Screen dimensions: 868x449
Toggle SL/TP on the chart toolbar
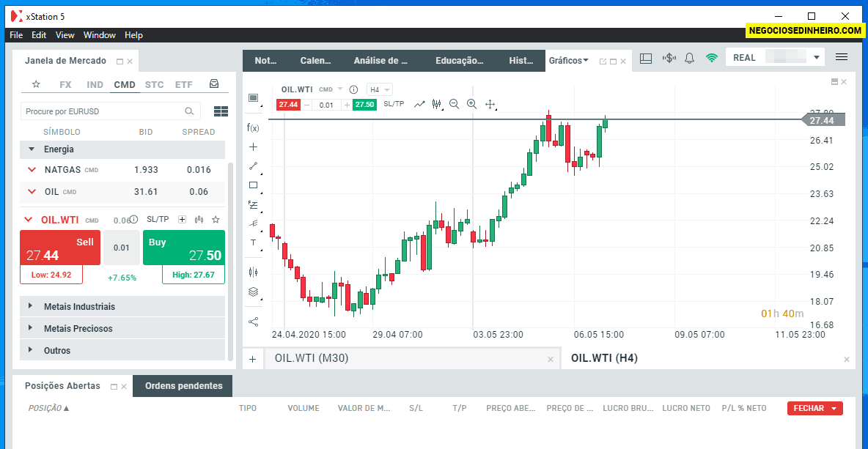[x=394, y=104]
